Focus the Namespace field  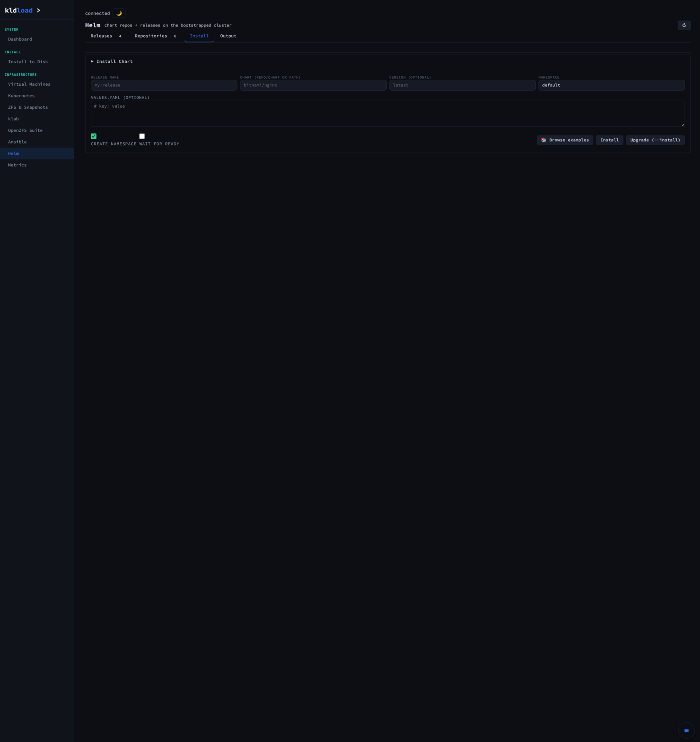click(x=611, y=85)
